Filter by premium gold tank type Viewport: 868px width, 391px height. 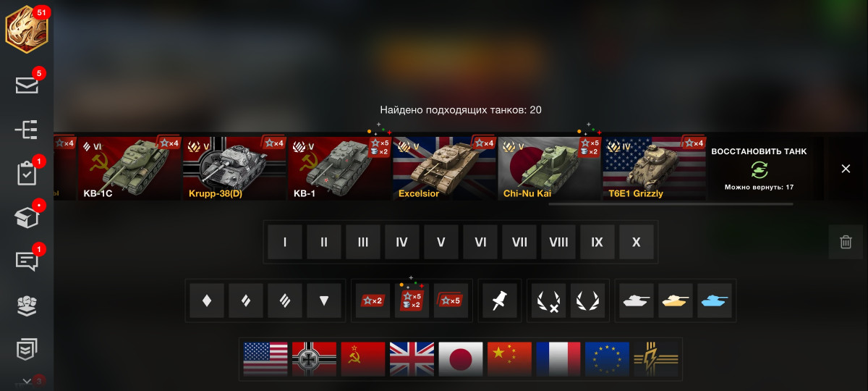[x=676, y=300]
